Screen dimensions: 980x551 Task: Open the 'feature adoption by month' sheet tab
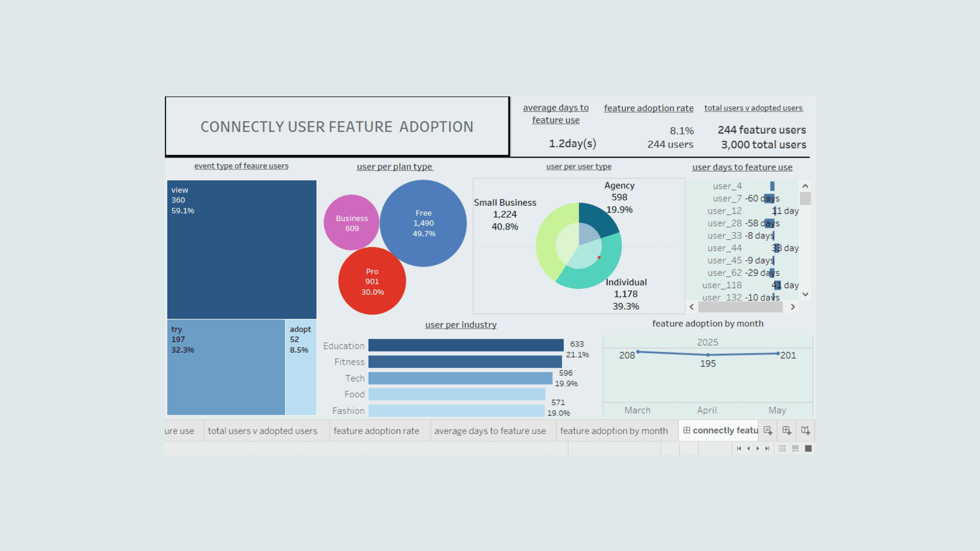pos(614,430)
